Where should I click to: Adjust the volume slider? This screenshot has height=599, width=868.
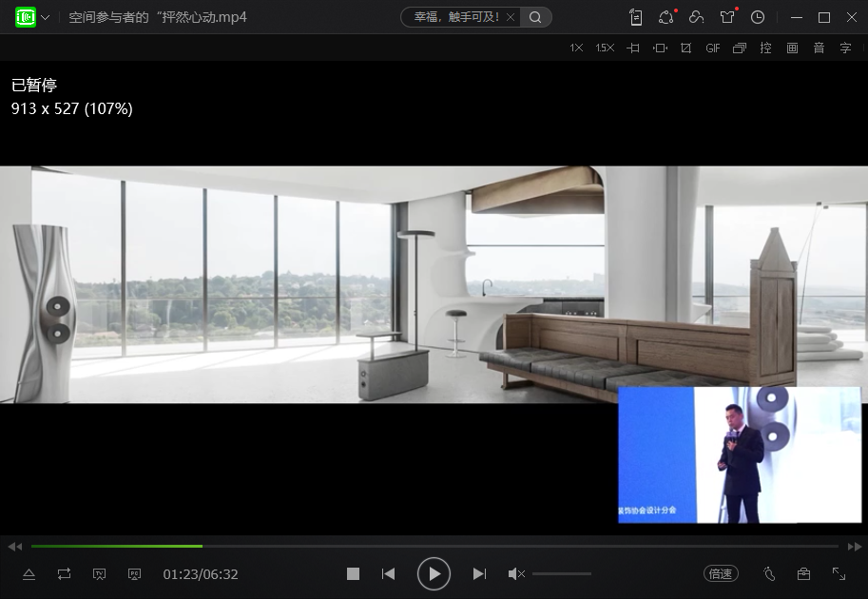561,573
